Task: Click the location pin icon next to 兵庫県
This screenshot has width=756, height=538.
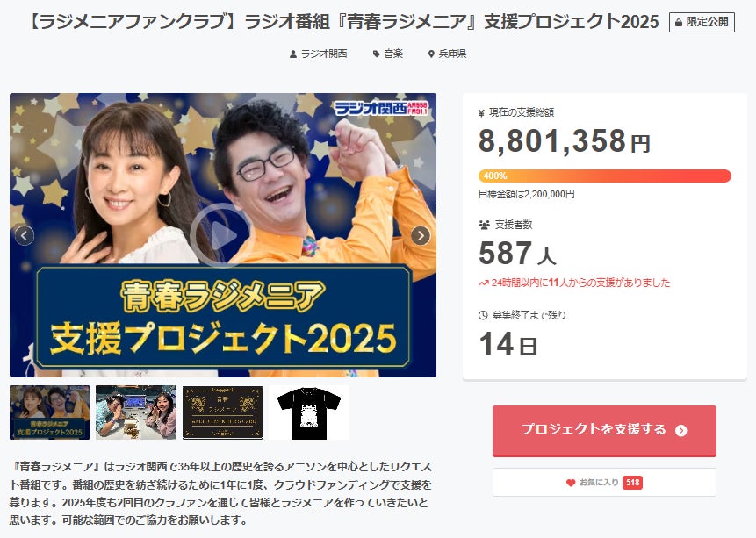Action: pyautogui.click(x=431, y=54)
